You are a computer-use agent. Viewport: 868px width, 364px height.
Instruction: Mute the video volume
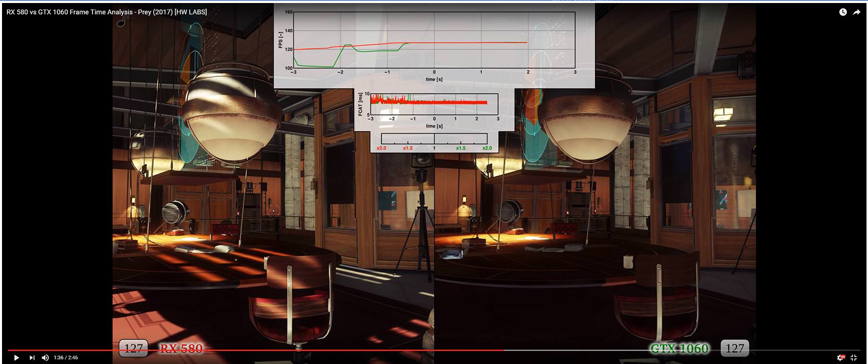(45, 357)
